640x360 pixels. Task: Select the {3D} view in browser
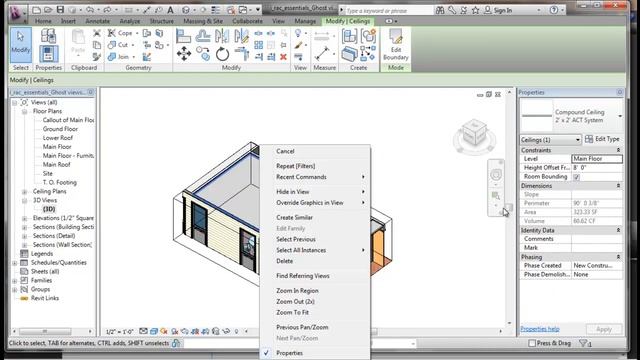[49, 209]
